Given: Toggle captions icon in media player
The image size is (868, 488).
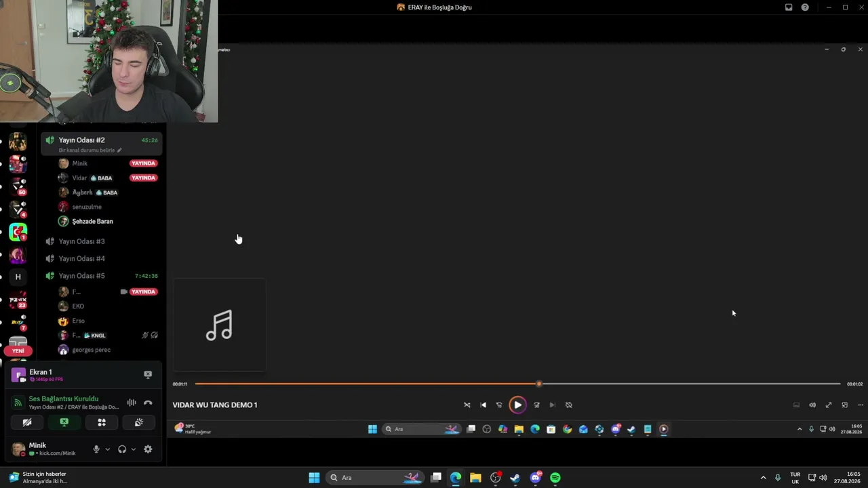Looking at the screenshot, I should 796,405.
